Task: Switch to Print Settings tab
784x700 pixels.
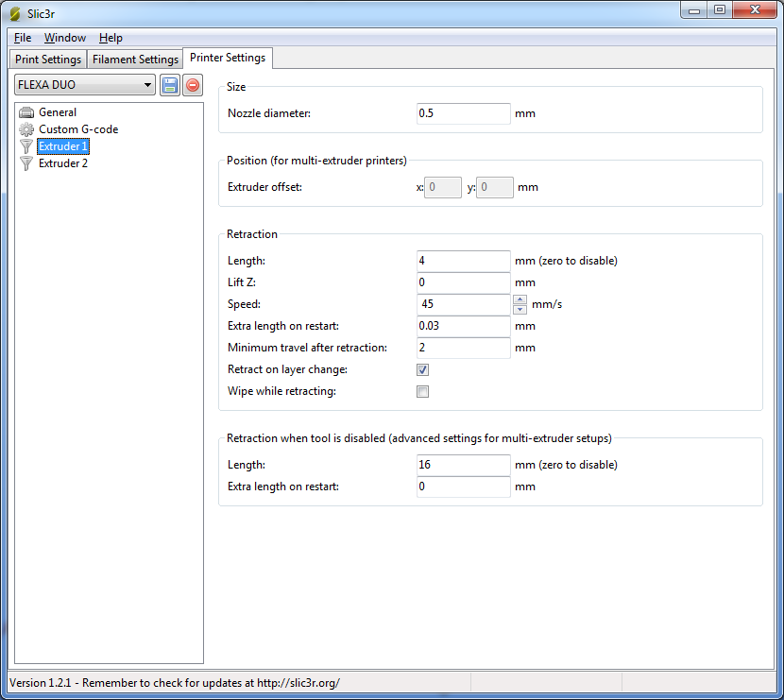Action: pos(48,59)
